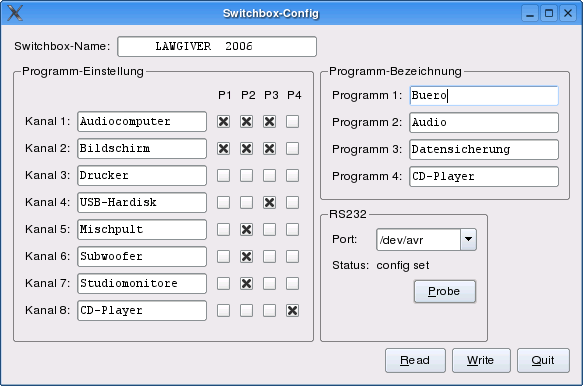
Task: Enable P3 for Kanal 8 CD-Player
Action: 270,311
